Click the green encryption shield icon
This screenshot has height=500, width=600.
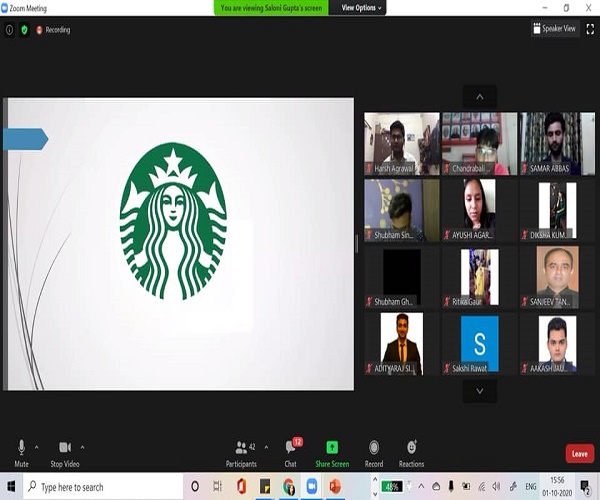[x=24, y=30]
